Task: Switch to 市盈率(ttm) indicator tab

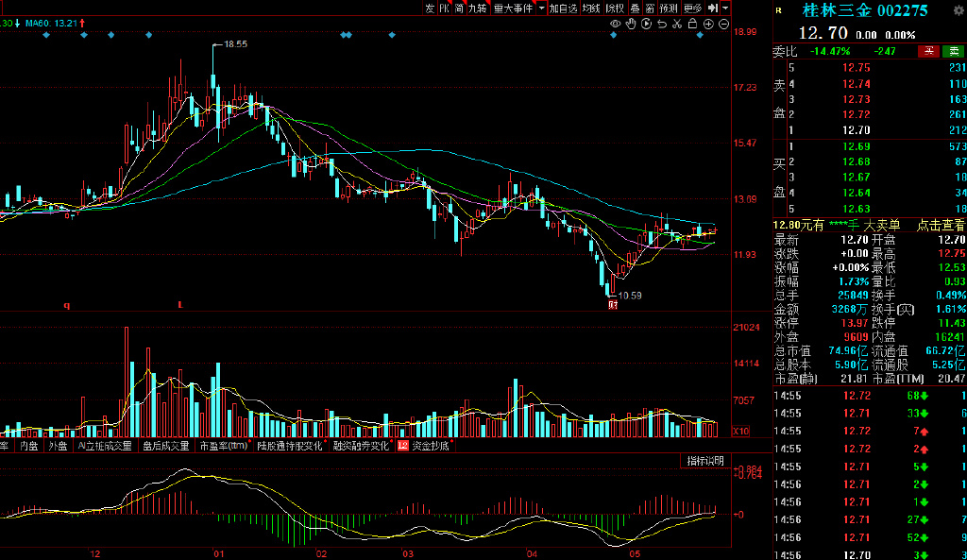Action: coord(223,445)
